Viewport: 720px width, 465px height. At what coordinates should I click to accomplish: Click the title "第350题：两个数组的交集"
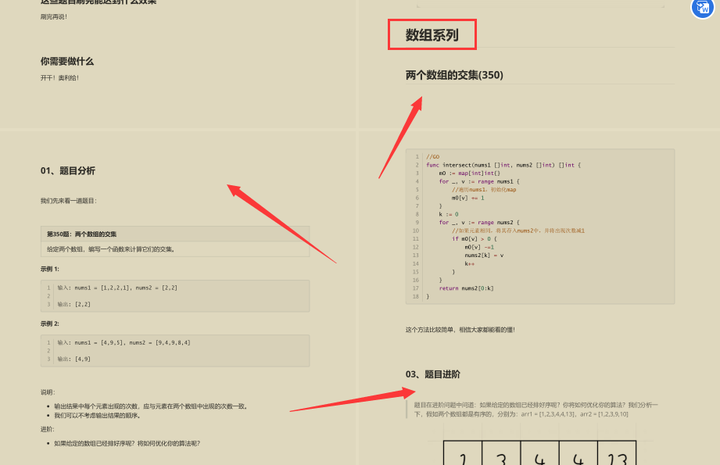point(82,234)
